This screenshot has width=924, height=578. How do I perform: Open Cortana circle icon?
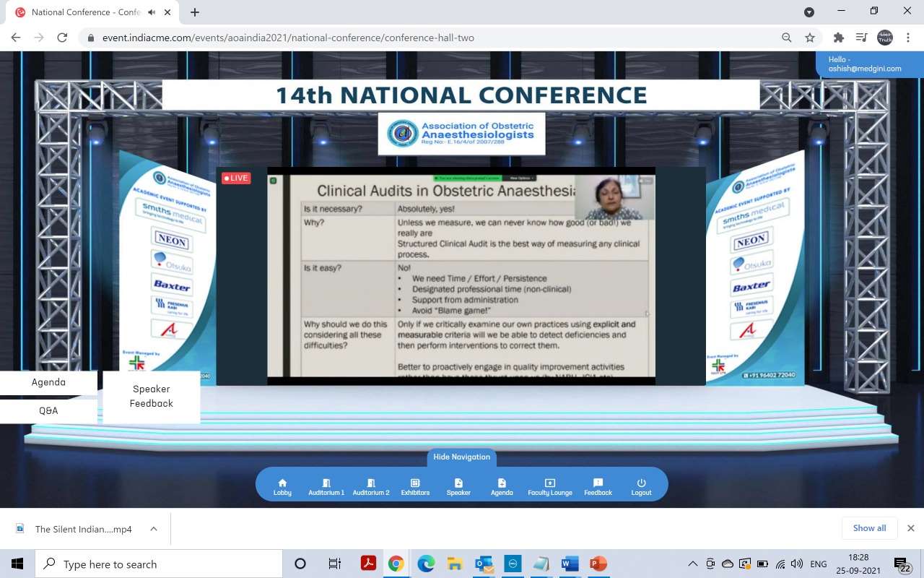coord(300,564)
